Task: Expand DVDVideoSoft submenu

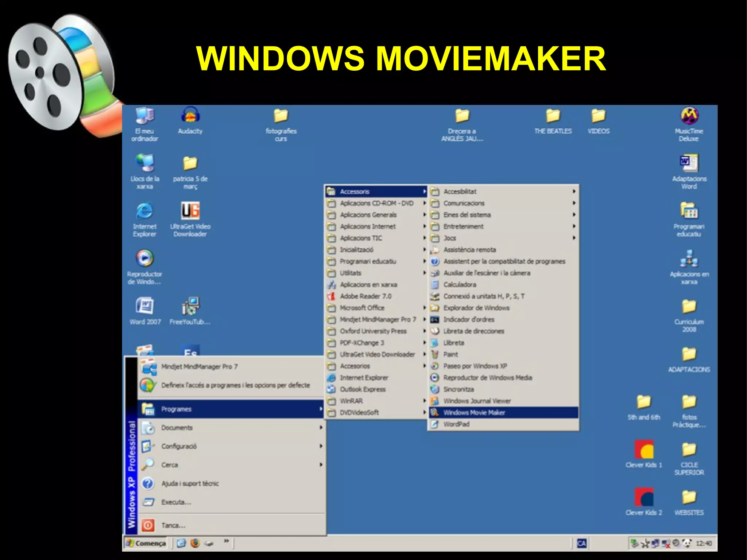Action: (x=376, y=412)
